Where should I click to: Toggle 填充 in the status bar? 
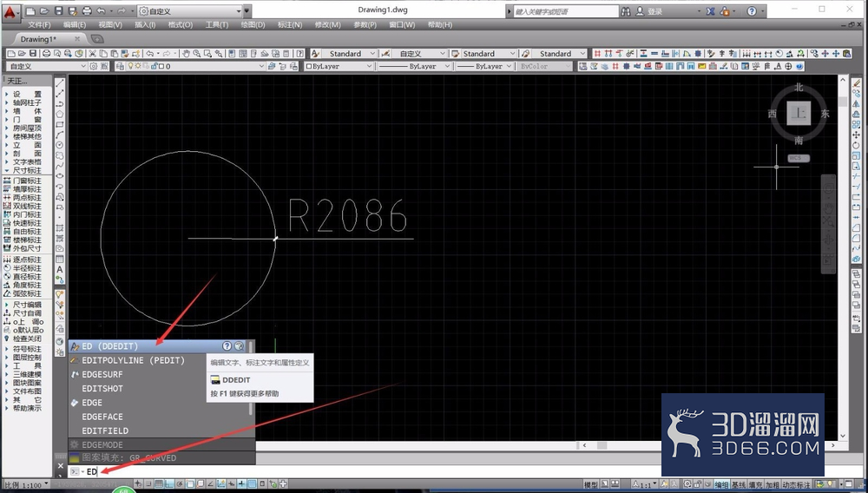(x=755, y=484)
